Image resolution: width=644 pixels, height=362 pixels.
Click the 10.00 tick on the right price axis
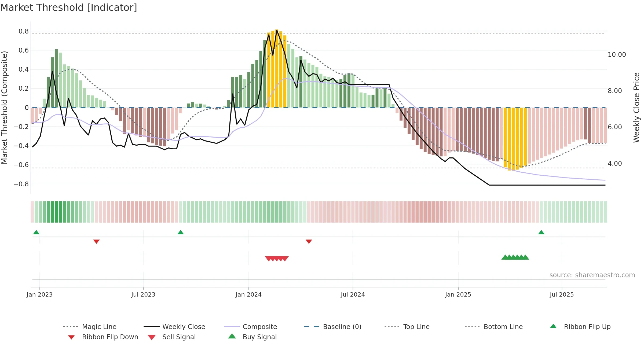point(617,54)
